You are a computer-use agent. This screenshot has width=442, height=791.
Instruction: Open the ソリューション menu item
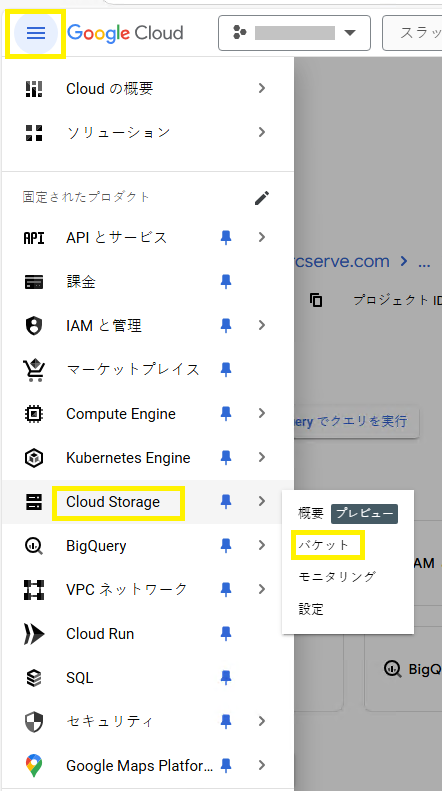[119, 132]
